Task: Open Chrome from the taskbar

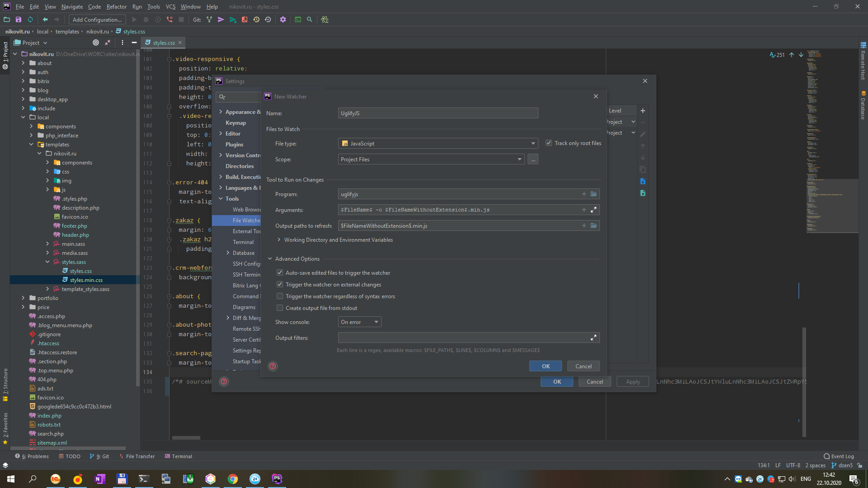Action: [x=233, y=479]
